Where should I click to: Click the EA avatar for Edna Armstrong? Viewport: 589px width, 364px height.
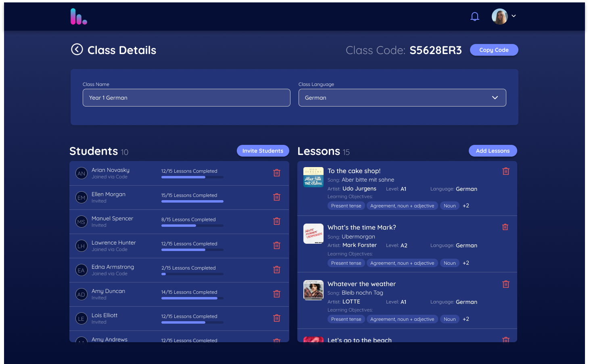click(81, 270)
